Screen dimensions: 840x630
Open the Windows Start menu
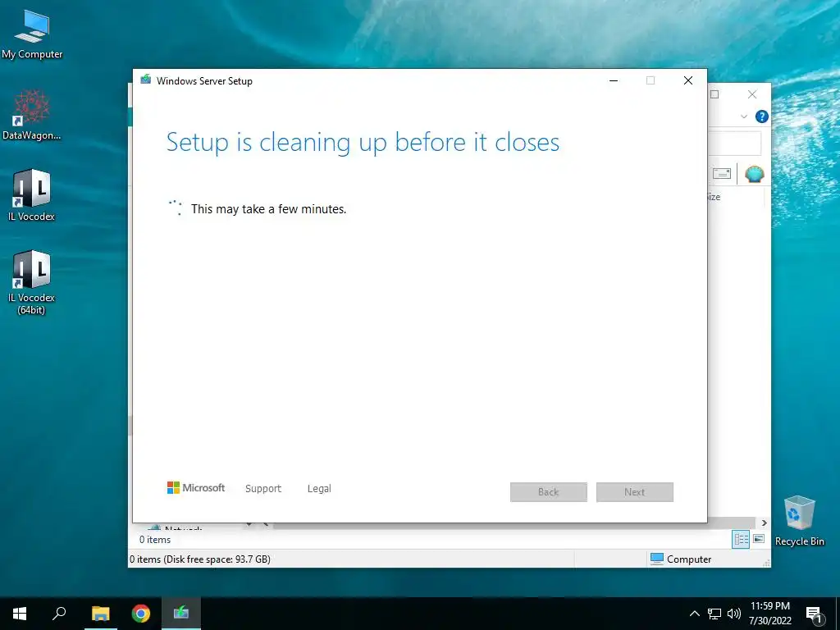click(x=20, y=614)
